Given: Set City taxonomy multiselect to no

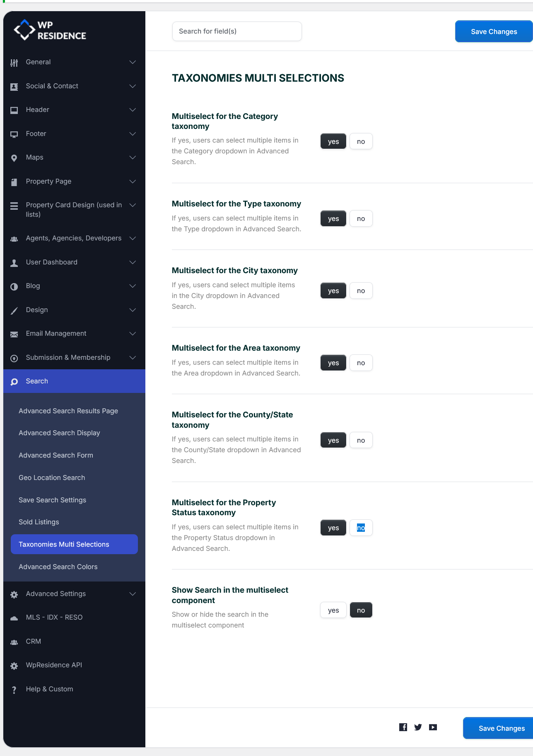Looking at the screenshot, I should [x=361, y=291].
